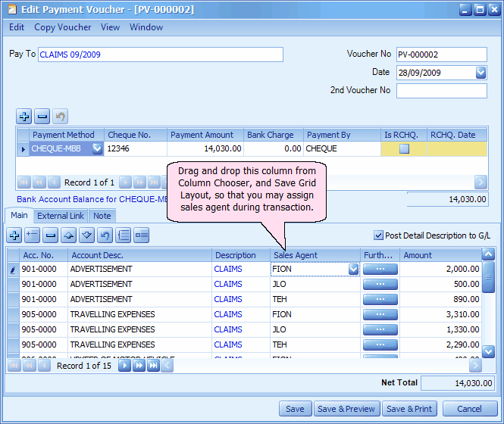This screenshot has height=424, width=504.
Task: Move detail row down with the down arrow icon
Action: 86,235
